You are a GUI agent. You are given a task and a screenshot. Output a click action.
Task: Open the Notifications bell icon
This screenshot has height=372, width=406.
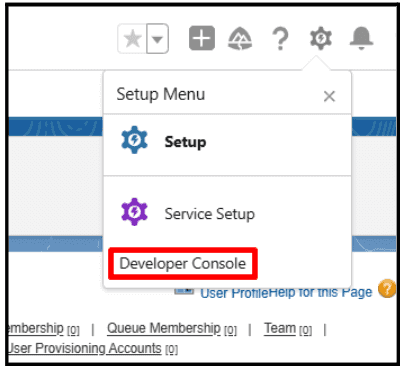point(361,38)
